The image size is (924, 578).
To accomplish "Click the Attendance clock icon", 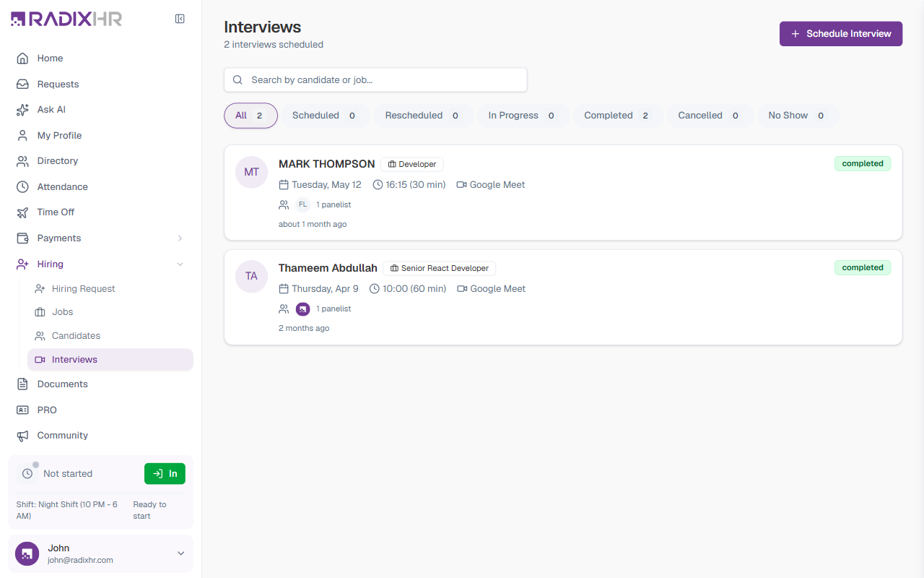I will tap(22, 186).
